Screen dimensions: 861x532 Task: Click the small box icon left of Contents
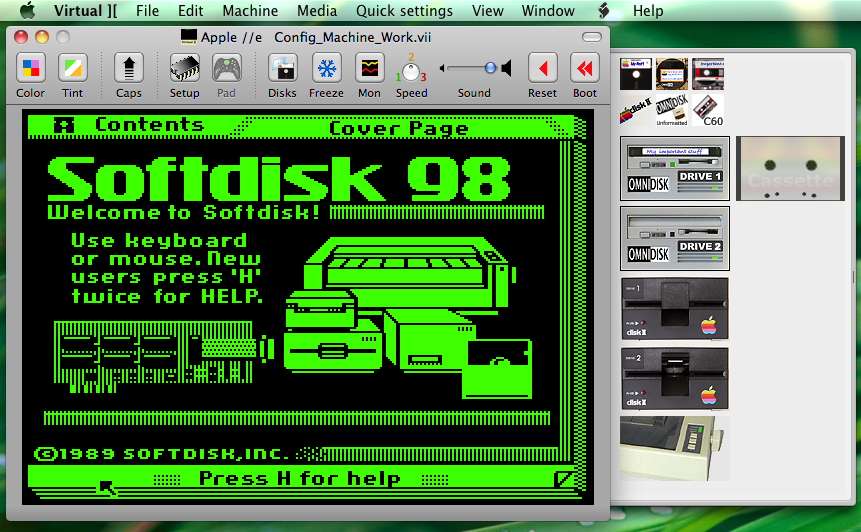pyautogui.click(x=64, y=126)
